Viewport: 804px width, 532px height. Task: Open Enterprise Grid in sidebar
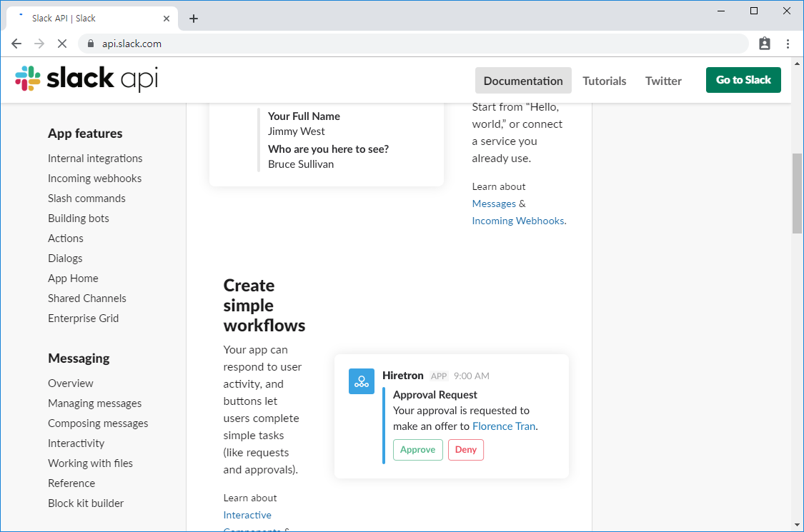tap(83, 318)
